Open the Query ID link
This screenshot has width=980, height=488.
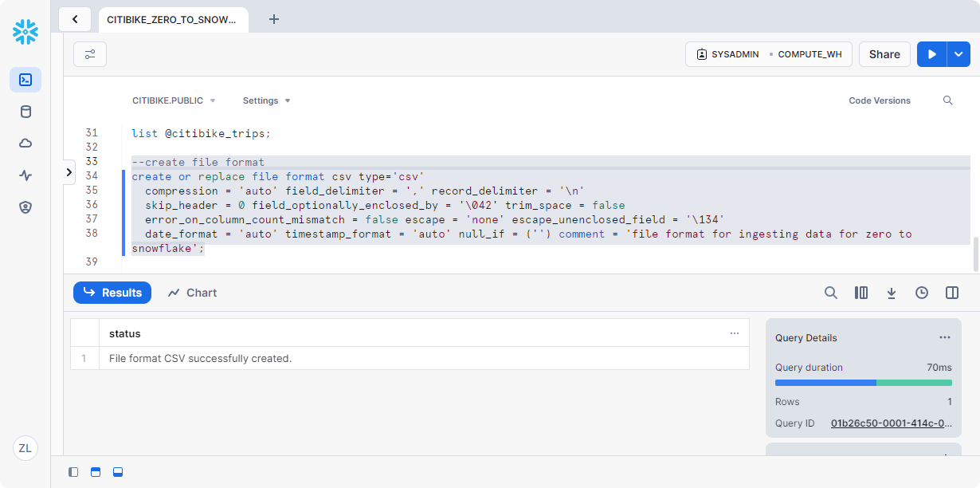point(891,423)
